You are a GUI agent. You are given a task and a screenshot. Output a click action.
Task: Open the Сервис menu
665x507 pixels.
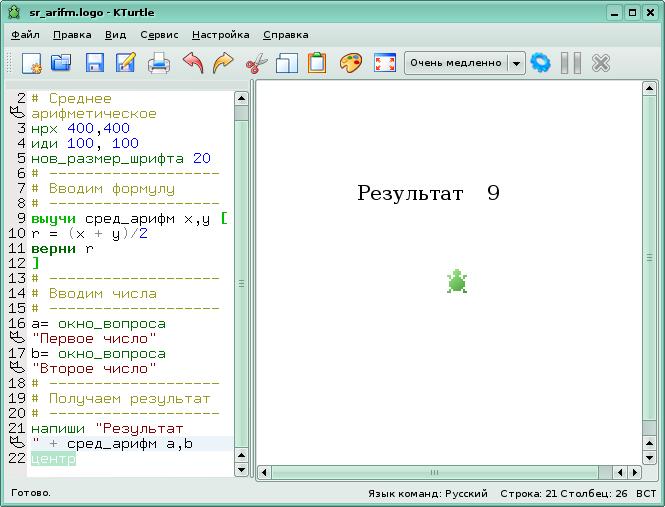pyautogui.click(x=159, y=34)
